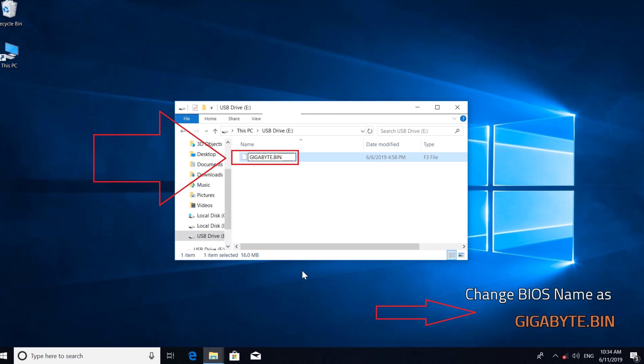Select the GIGABYTE.BIN file icon
Screen dimensions: 644x364
tap(244, 157)
